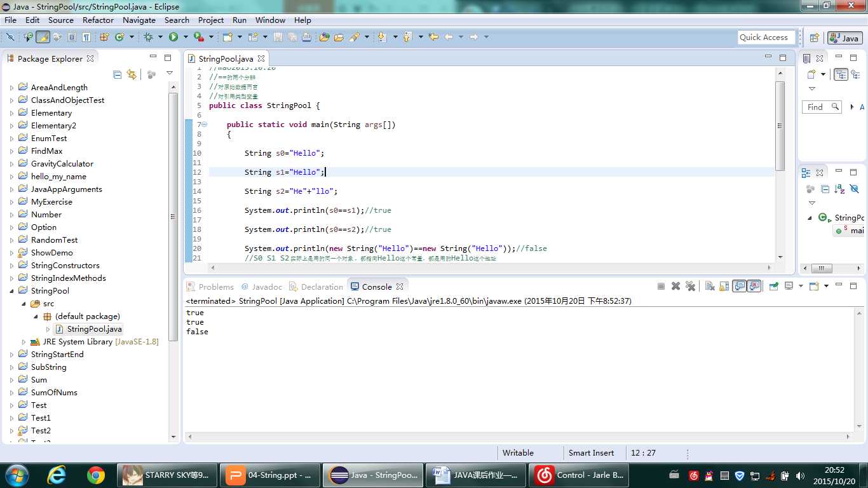Click Clear Console icon
This screenshot has height=488, width=868.
pos(710,286)
